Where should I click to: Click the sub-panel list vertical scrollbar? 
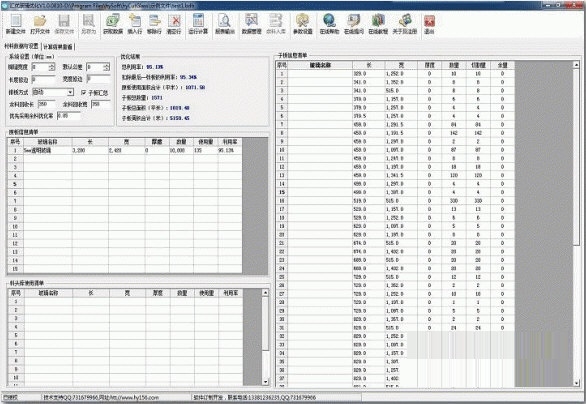tap(576, 223)
